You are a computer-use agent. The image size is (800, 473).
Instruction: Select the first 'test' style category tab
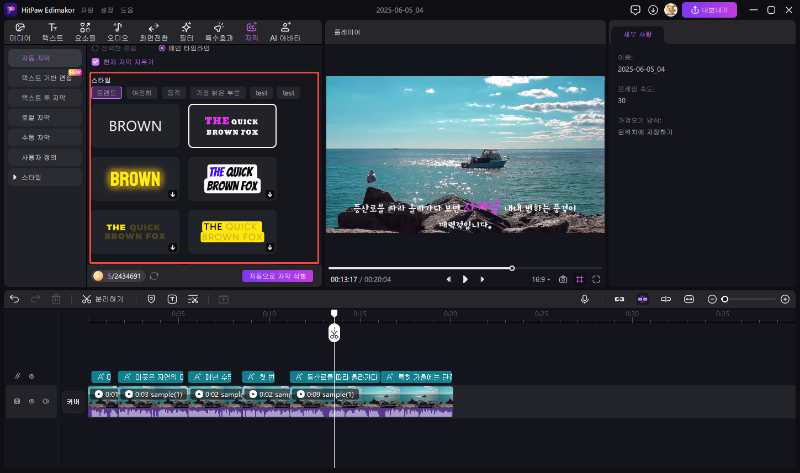point(261,92)
